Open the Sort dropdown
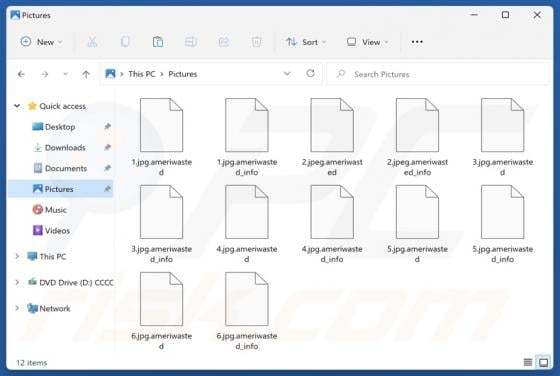The image size is (560, 376). [x=306, y=42]
